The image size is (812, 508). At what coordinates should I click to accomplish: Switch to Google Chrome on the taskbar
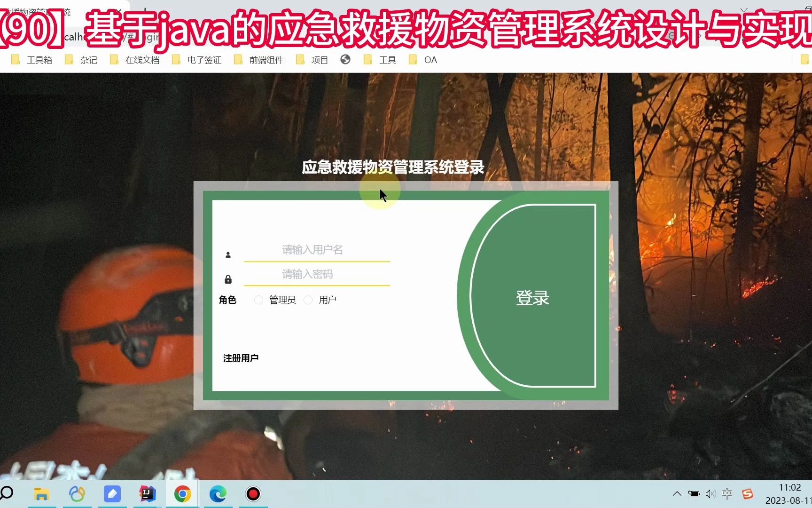[182, 494]
